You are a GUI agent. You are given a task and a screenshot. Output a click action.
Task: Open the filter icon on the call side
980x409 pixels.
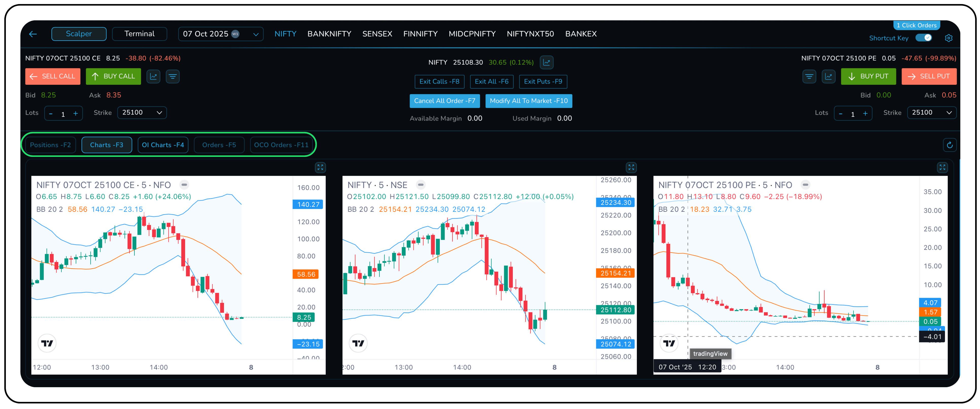click(173, 76)
